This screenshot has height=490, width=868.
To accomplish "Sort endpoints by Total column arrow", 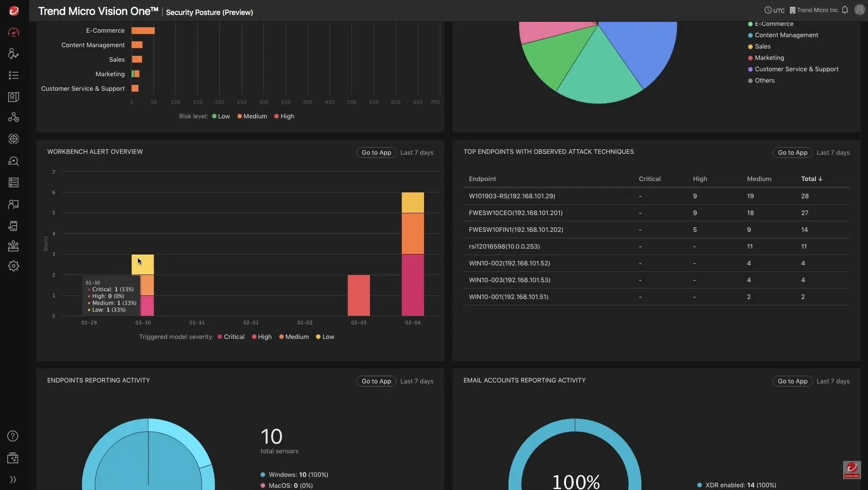I will pyautogui.click(x=820, y=179).
